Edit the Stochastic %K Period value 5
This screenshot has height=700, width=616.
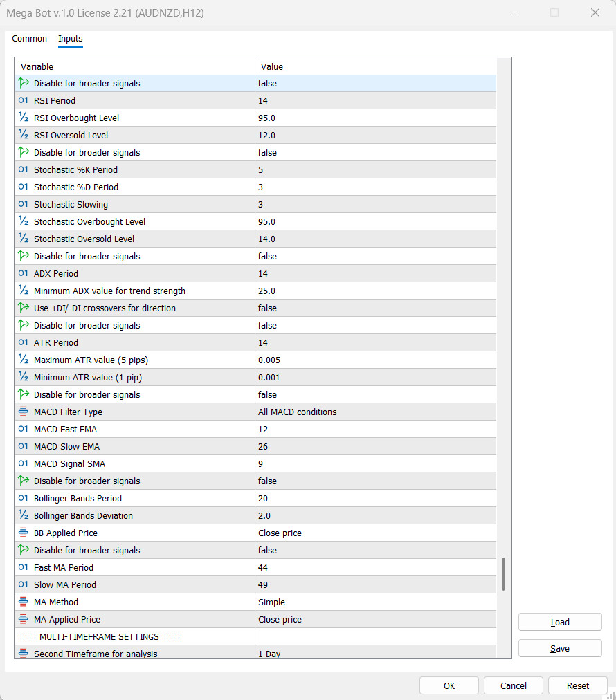[376, 169]
